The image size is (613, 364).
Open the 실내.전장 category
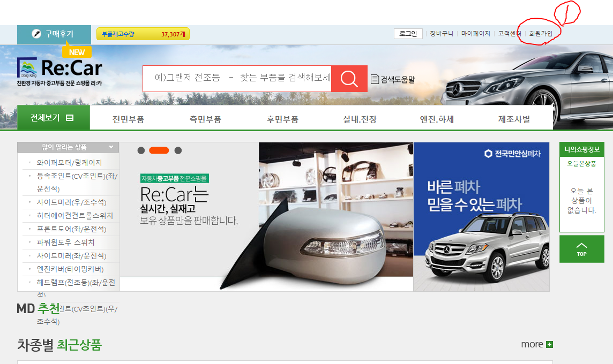(360, 119)
